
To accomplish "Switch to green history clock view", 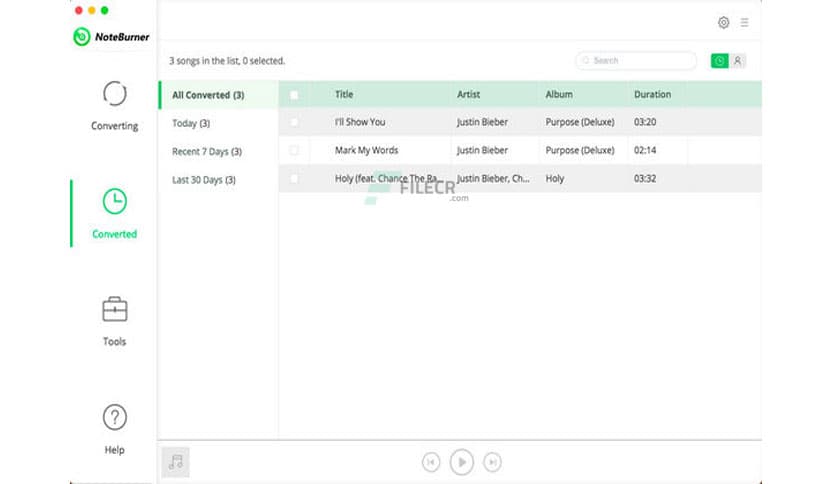I will click(x=719, y=61).
